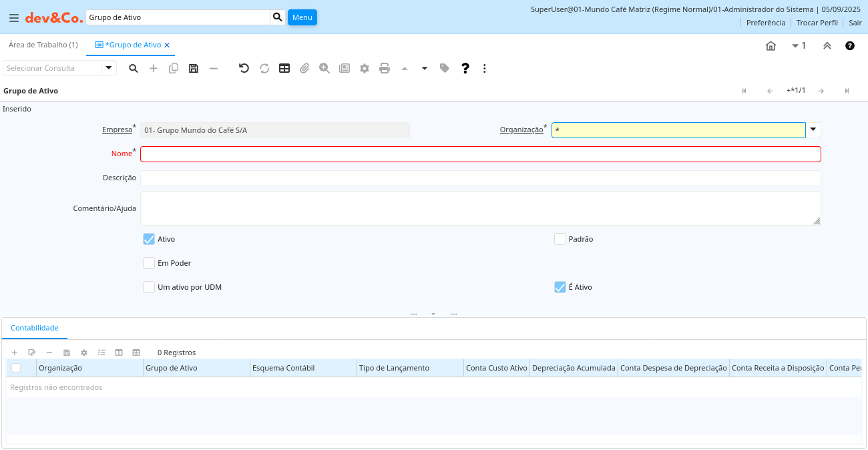Open the hamburger menu icon
Viewport: 868px width, 450px height.
click(14, 18)
